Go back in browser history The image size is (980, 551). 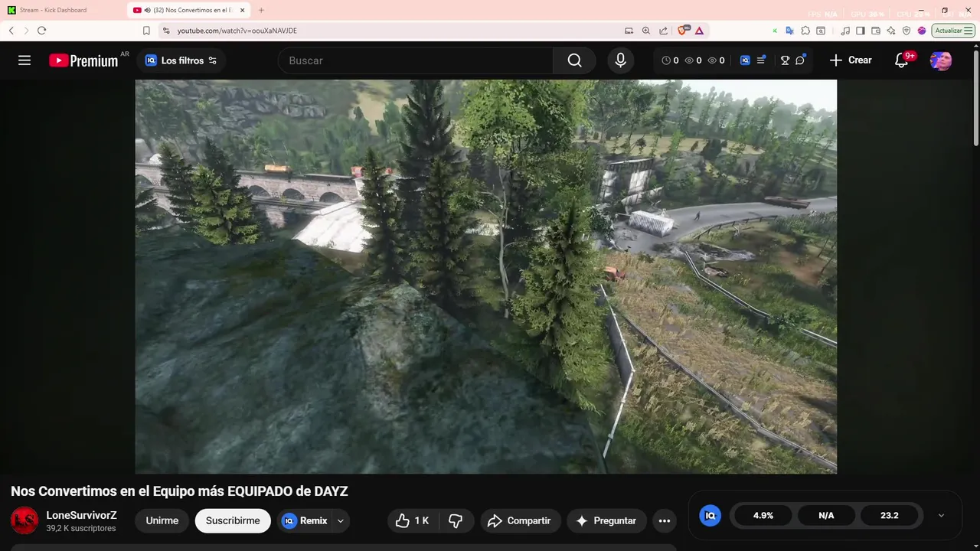coord(11,31)
